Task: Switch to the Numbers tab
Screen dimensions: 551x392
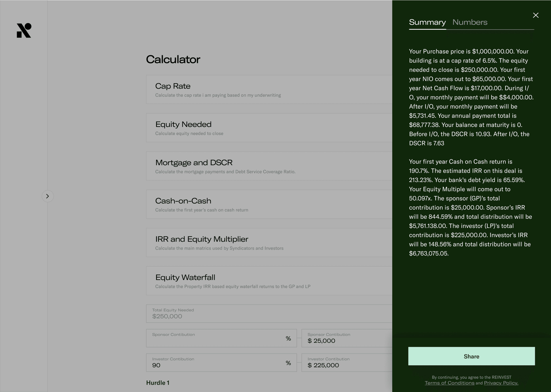Action: (470, 22)
